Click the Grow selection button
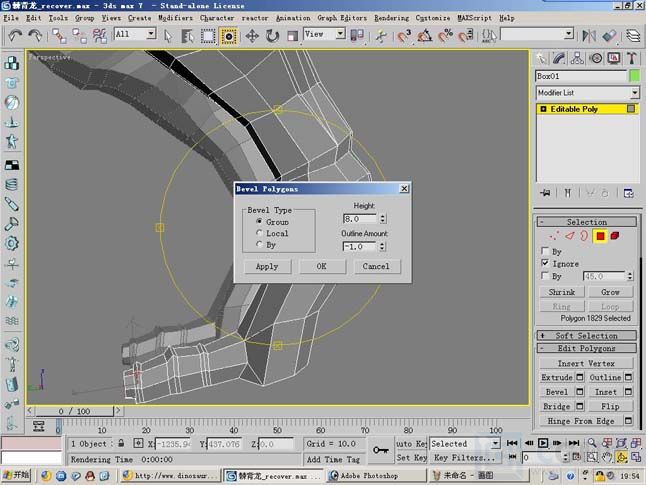646x485 pixels. tap(610, 292)
